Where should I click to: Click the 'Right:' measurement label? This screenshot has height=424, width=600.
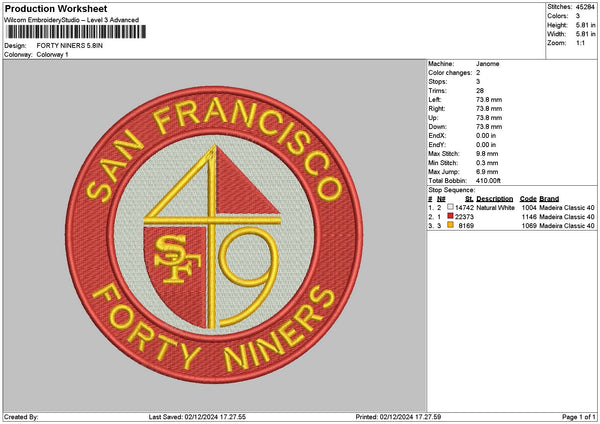click(437, 109)
